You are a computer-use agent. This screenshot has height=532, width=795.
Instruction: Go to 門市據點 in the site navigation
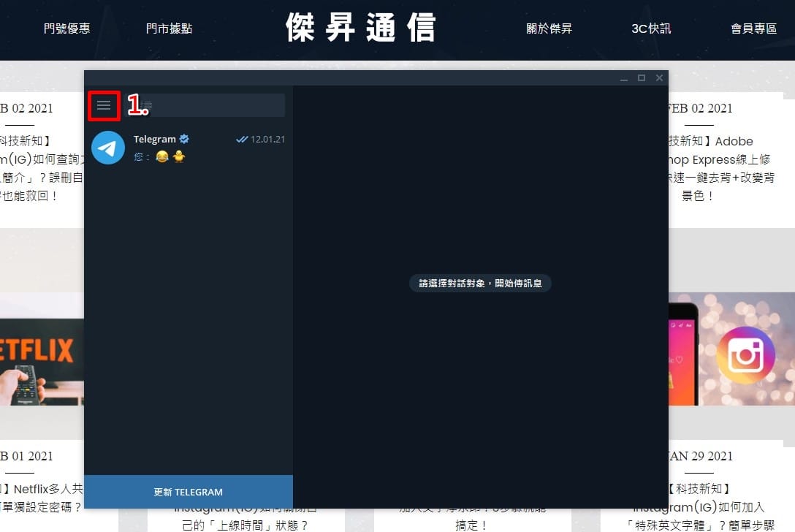[169, 28]
